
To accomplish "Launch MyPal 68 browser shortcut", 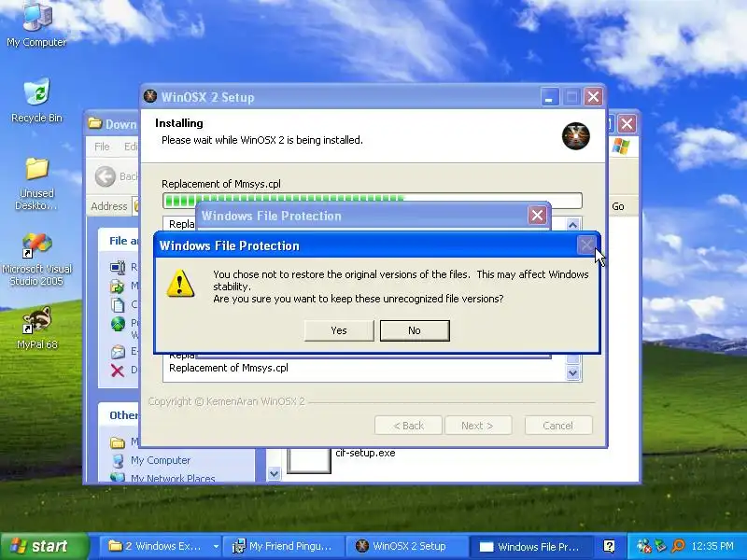I will 36,328.
